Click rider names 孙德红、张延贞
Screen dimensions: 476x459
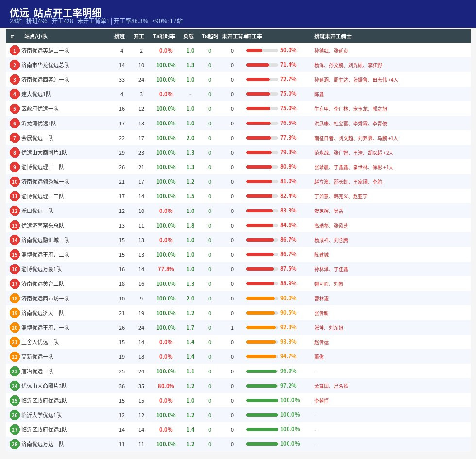(331, 51)
